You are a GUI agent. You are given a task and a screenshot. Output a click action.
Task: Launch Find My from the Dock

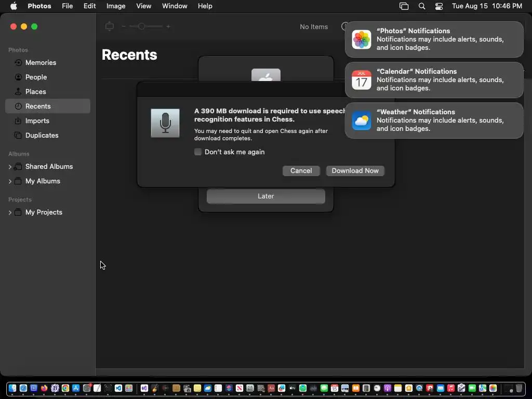tap(303, 388)
